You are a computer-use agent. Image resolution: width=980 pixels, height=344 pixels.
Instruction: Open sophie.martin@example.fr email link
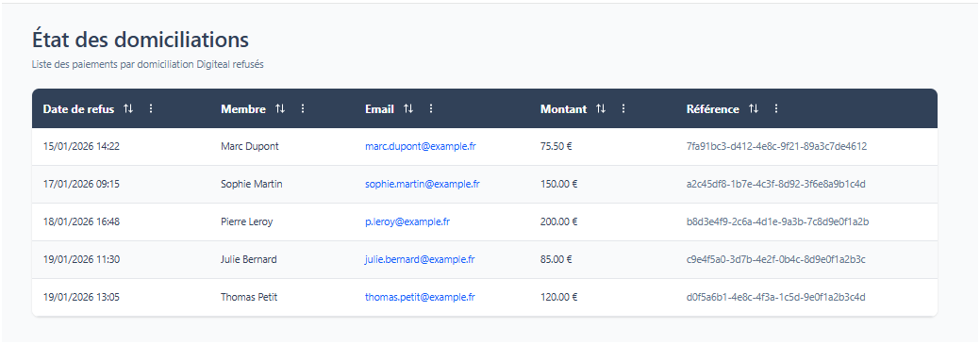[x=423, y=184]
